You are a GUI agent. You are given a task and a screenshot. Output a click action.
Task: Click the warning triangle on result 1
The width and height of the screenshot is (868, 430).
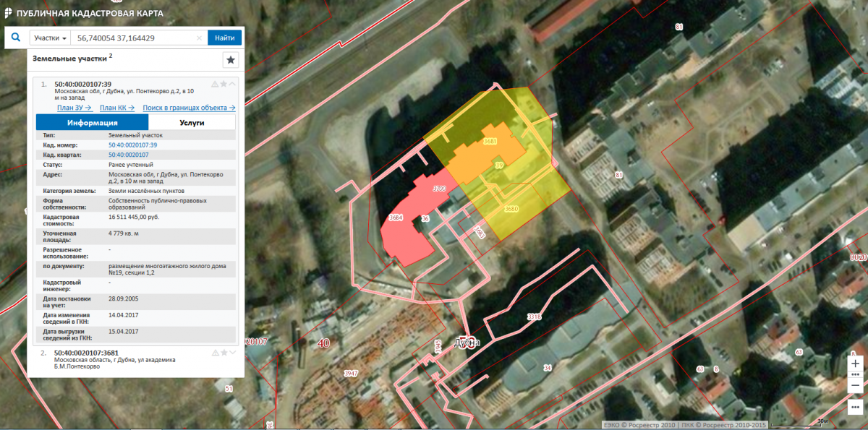[215, 84]
